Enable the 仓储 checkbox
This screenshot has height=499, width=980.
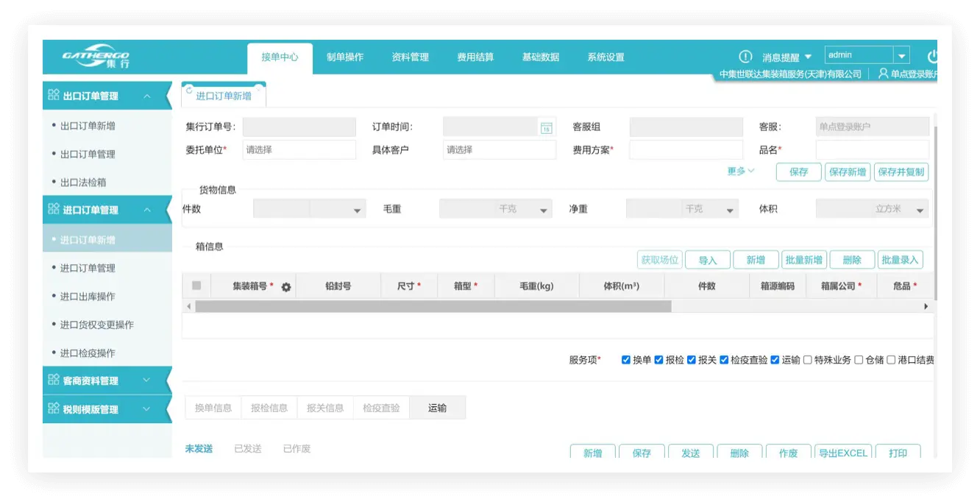859,360
